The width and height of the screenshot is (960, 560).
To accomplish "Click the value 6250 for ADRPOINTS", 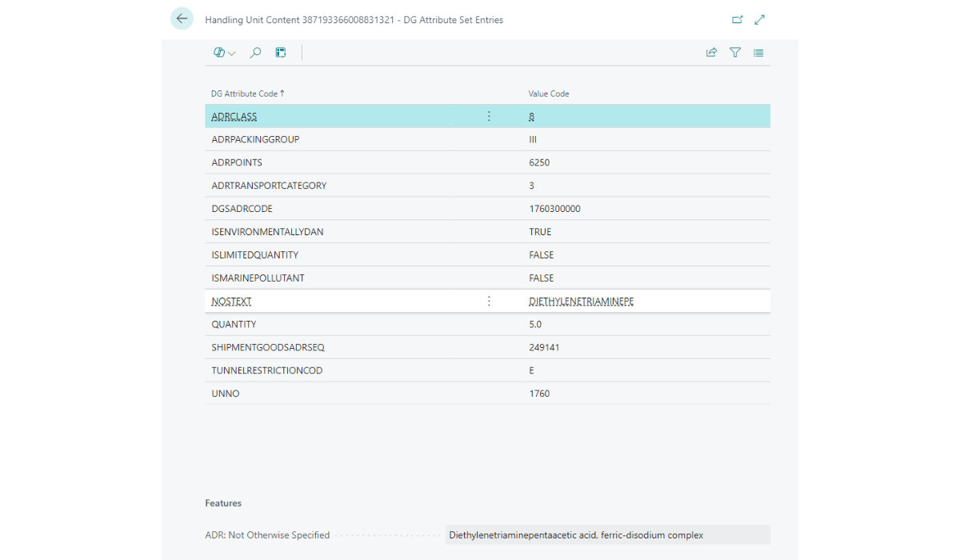I will pos(539,162).
